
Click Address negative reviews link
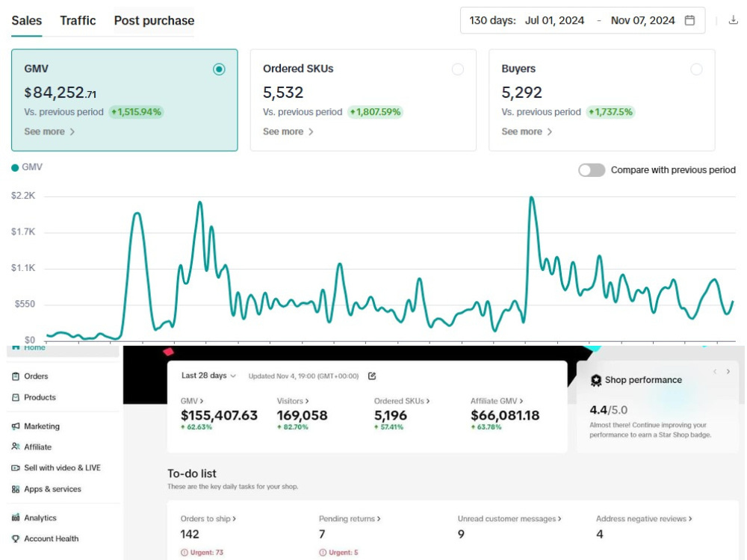point(644,519)
